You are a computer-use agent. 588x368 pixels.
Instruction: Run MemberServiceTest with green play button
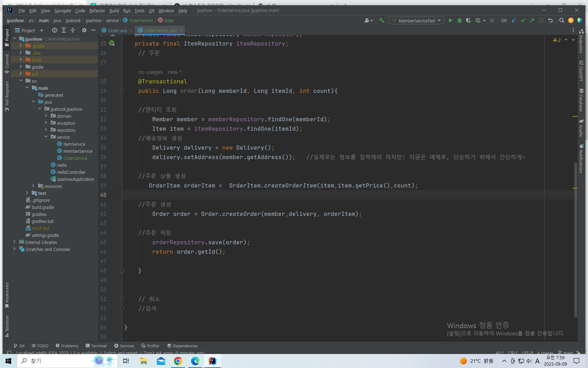450,21
